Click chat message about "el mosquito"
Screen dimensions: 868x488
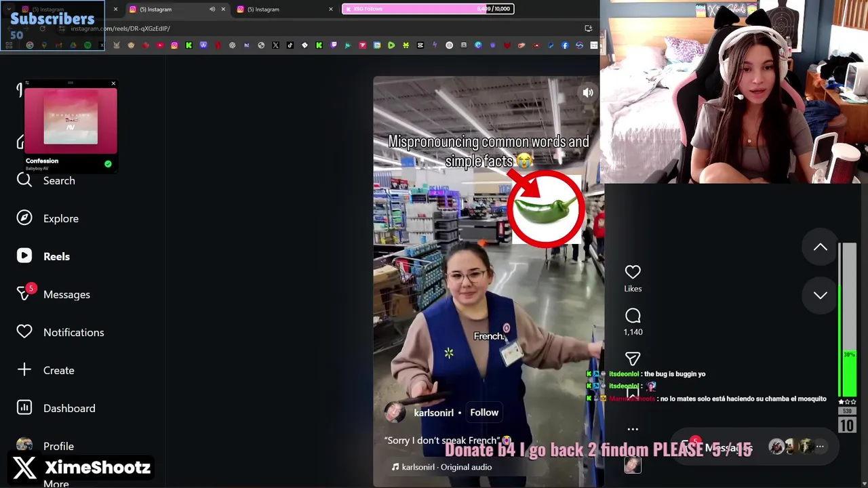click(743, 399)
